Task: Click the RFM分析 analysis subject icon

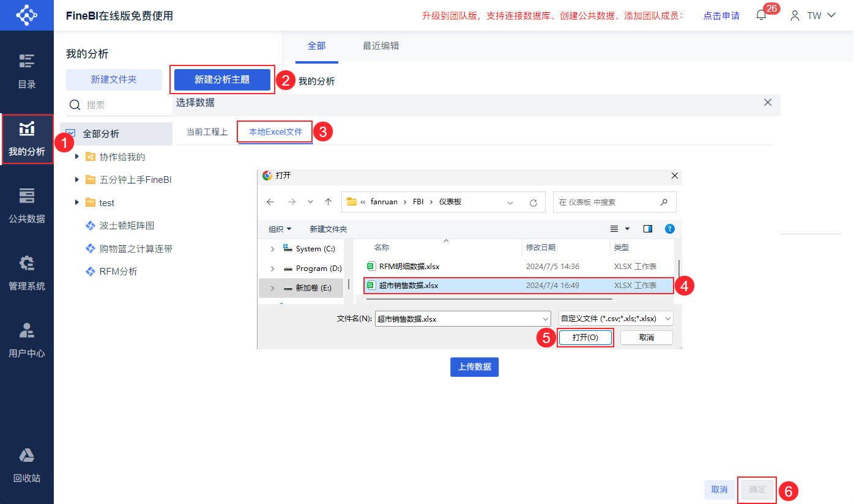Action: [x=90, y=271]
